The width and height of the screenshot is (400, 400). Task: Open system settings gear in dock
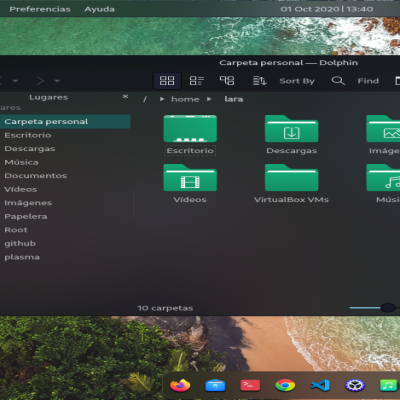pos(355,386)
